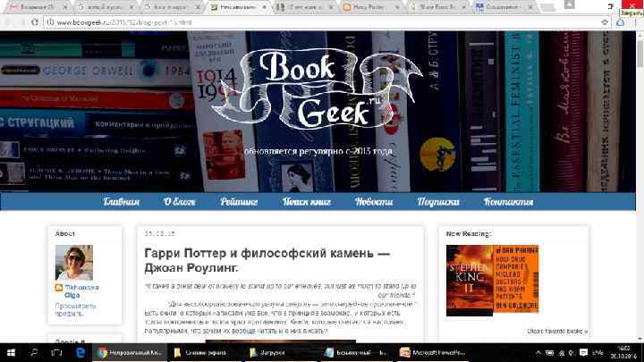Open the Поиск книг menu item

307,202
